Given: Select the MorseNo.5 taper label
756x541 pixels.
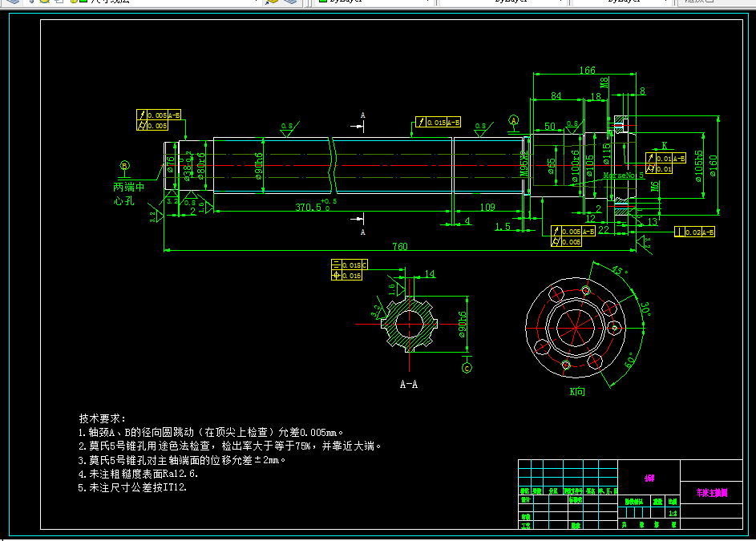Looking at the screenshot, I should tap(624, 176).
